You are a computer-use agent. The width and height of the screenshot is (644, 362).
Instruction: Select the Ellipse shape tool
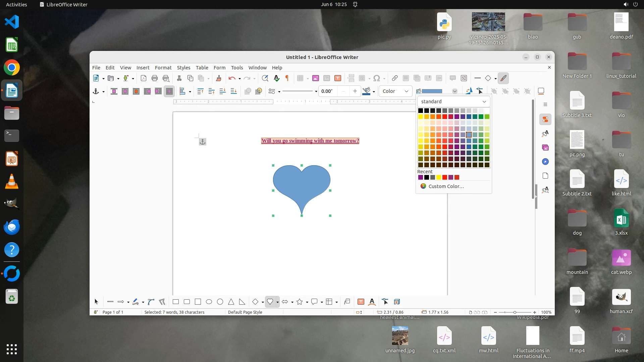tap(209, 302)
